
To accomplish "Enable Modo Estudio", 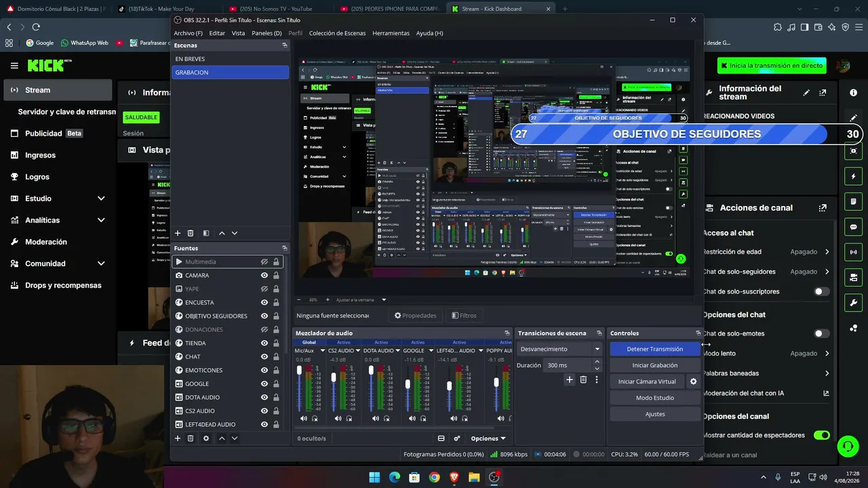I will coord(654,398).
